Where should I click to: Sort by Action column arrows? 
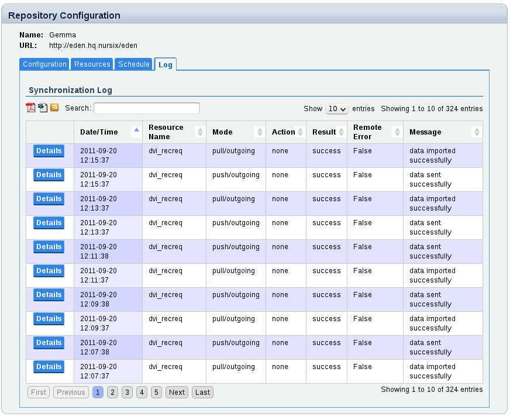(300, 132)
